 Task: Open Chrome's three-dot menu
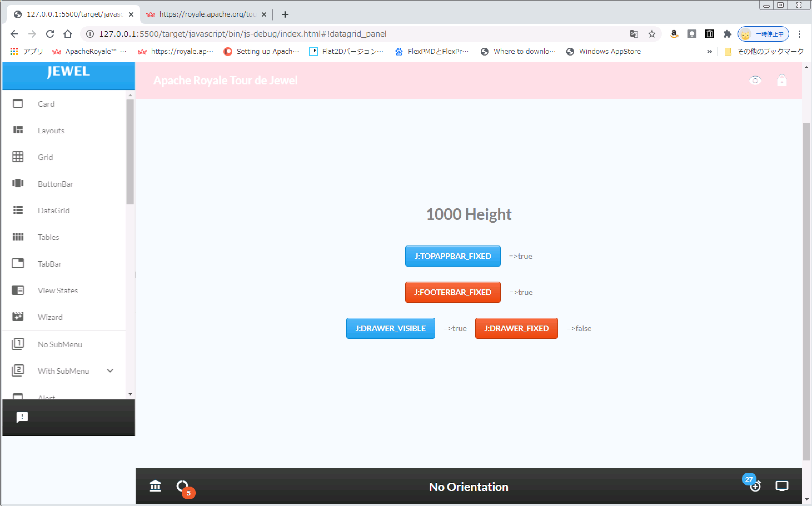coord(799,34)
